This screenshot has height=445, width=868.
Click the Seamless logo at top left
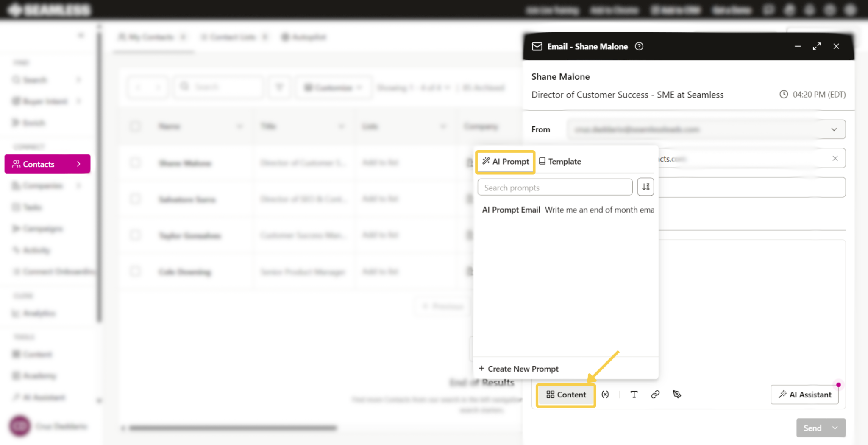tap(50, 10)
